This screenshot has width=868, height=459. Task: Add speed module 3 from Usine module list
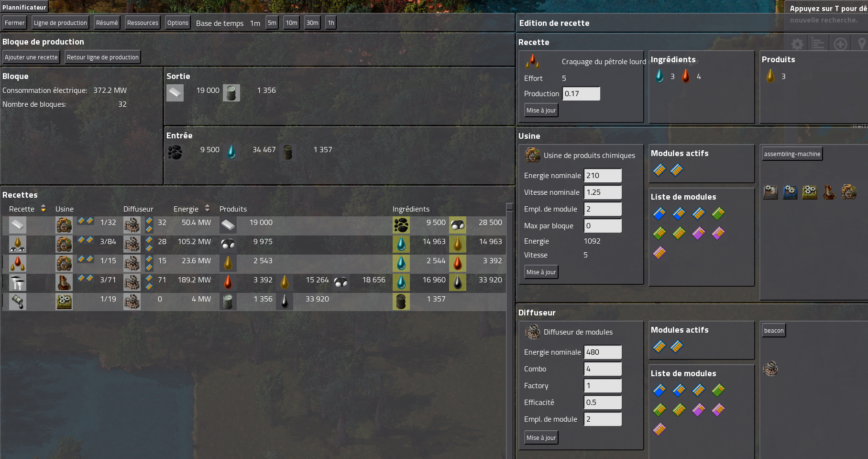699,213
